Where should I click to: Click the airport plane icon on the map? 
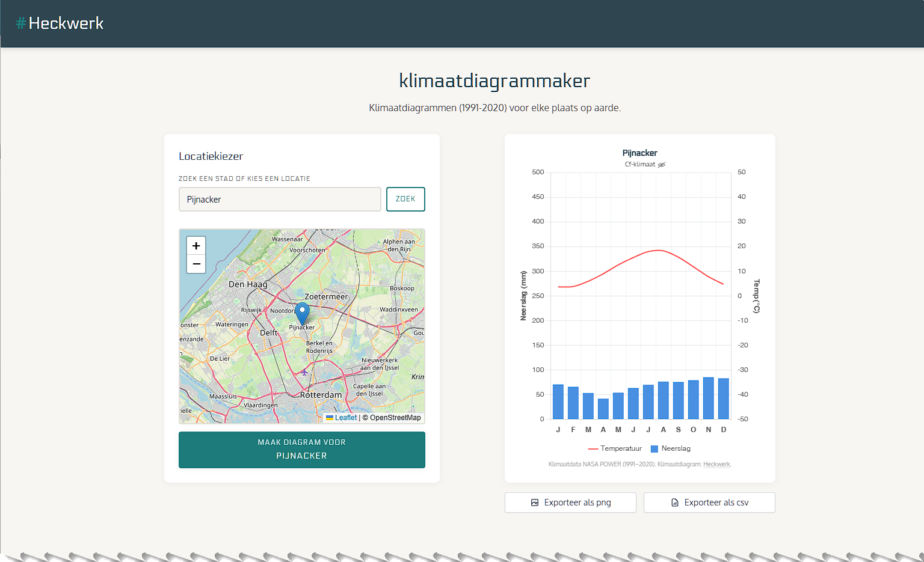(x=304, y=372)
